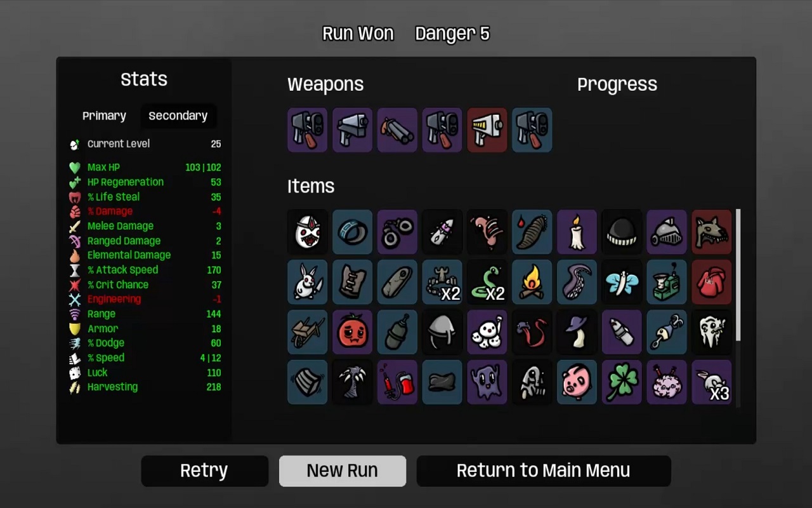Viewport: 812px width, 508px height.
Task: Select the purple tentacle item icon
Action: (577, 282)
